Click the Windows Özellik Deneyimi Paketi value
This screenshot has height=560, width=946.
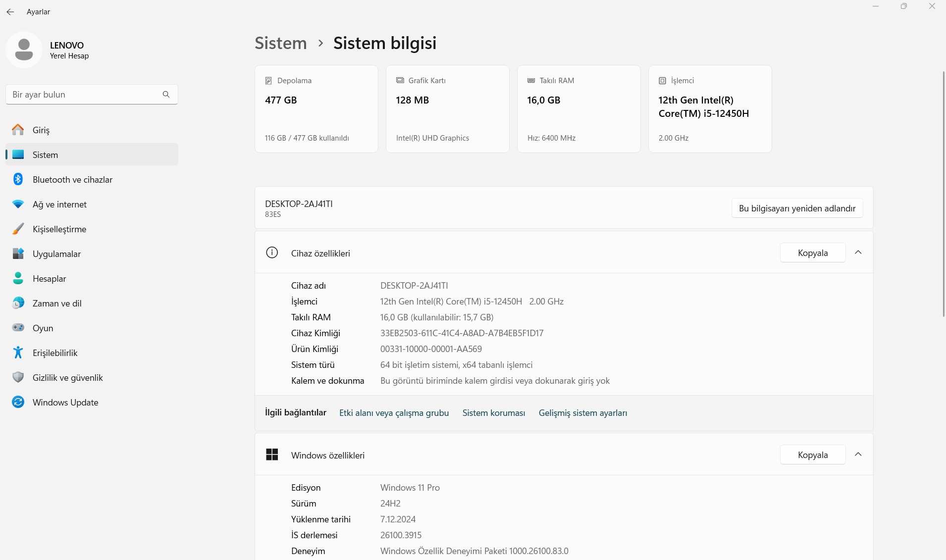474,551
